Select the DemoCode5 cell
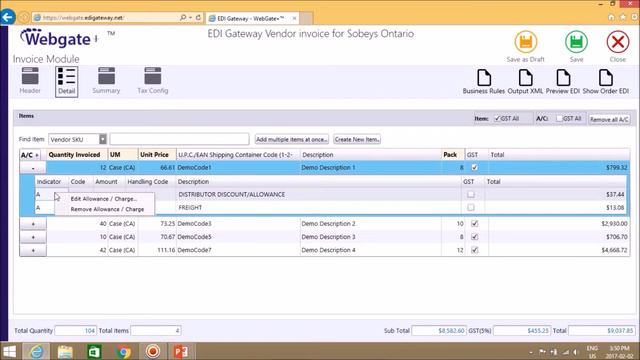Screen dimensions: 640x360 coord(238,237)
